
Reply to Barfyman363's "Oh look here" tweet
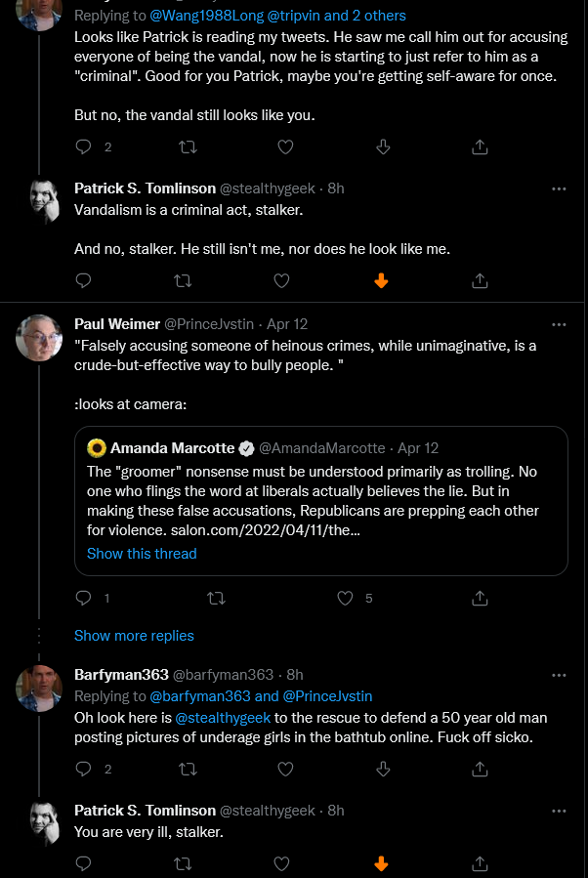pos(83,769)
